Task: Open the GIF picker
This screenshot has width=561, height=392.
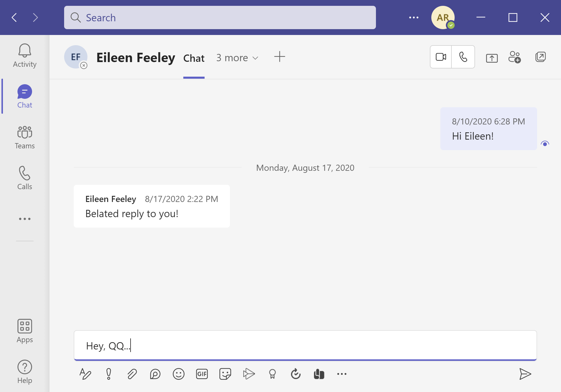Action: pyautogui.click(x=202, y=374)
